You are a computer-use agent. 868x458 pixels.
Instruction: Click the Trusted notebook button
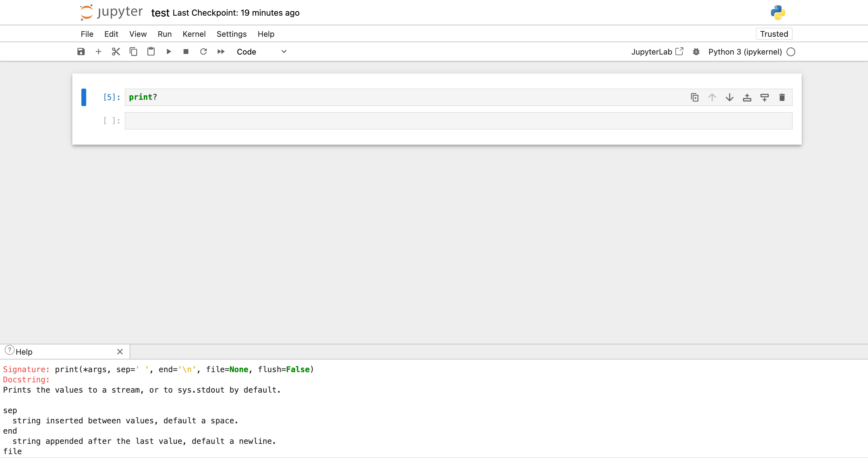(x=774, y=34)
